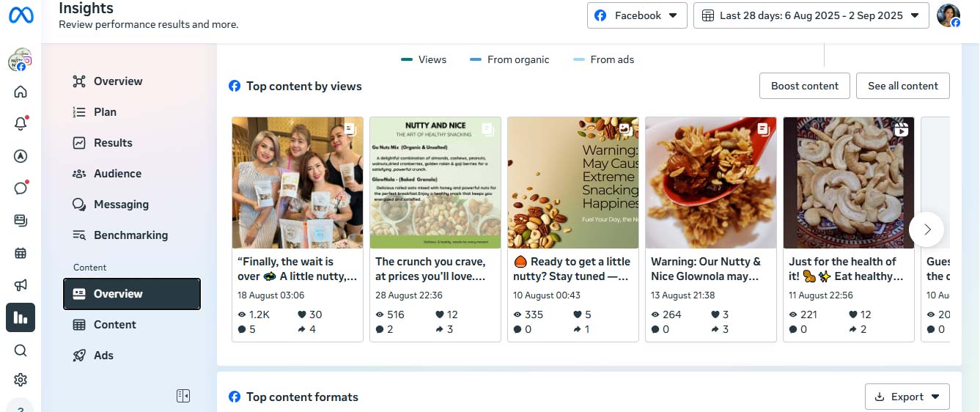The height and width of the screenshot is (412, 980).
Task: Select the Results menu item
Action: (x=113, y=143)
